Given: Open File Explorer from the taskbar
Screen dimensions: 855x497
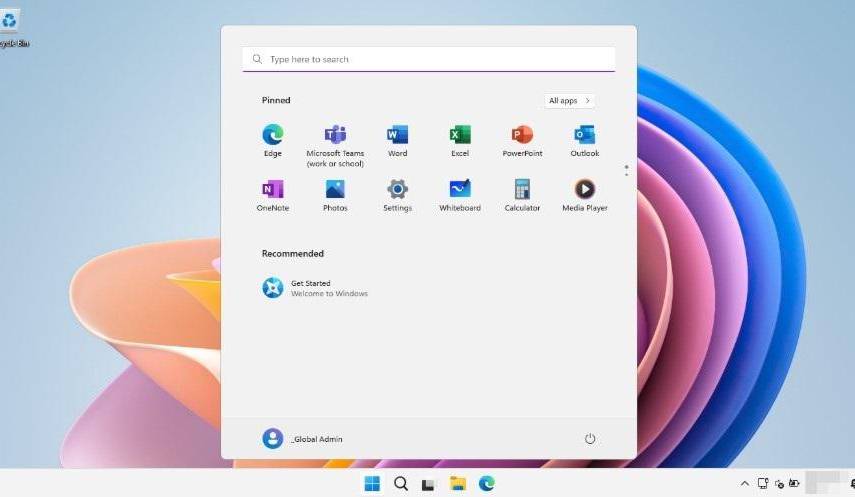Looking at the screenshot, I should click(458, 484).
